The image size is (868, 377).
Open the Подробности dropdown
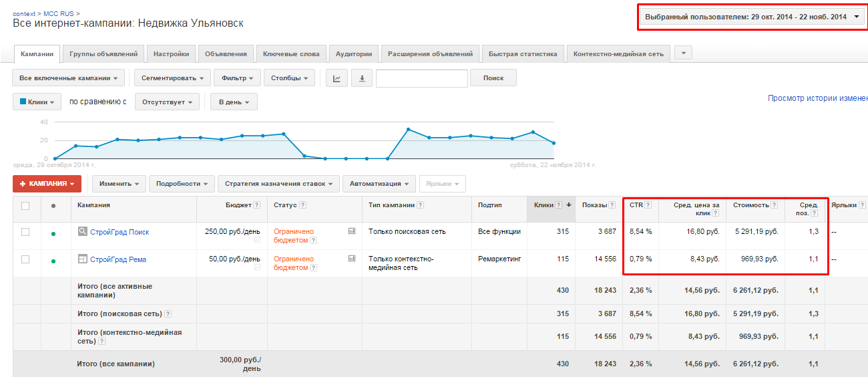click(182, 184)
